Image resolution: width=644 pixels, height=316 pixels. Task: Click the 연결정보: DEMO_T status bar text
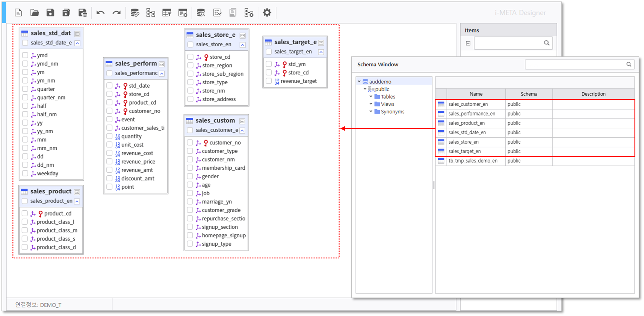[38, 305]
